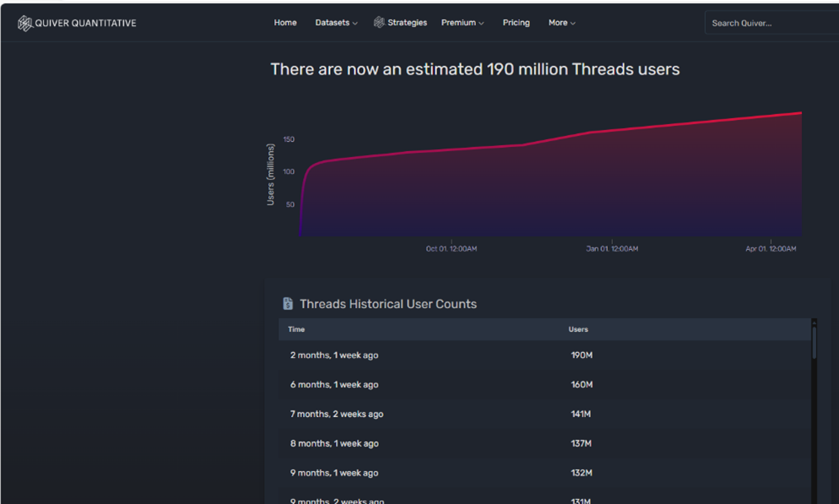
Task: Click the Users column header
Action: click(x=578, y=329)
